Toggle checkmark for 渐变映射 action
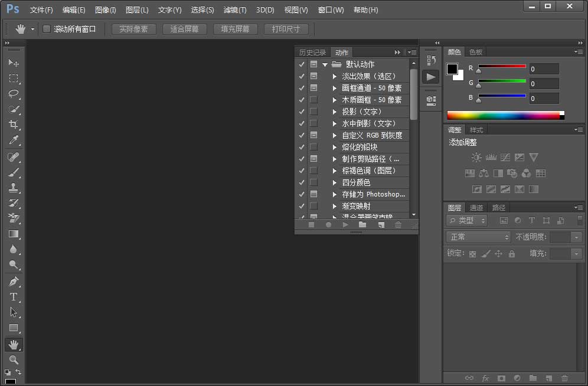 302,206
